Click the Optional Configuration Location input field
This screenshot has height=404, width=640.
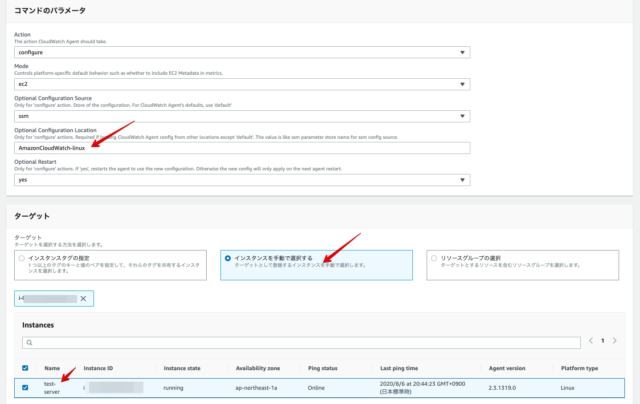click(242, 148)
